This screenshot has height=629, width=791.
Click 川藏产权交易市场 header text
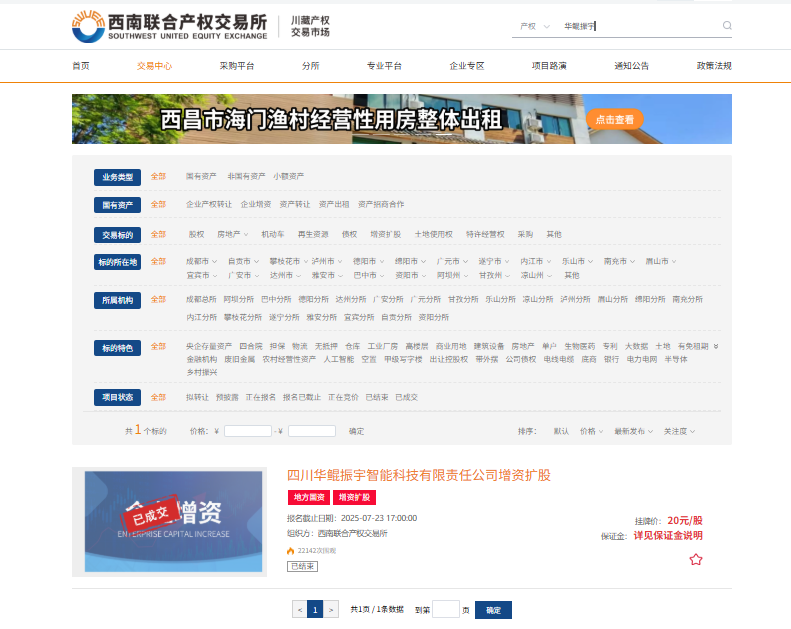tap(310, 26)
